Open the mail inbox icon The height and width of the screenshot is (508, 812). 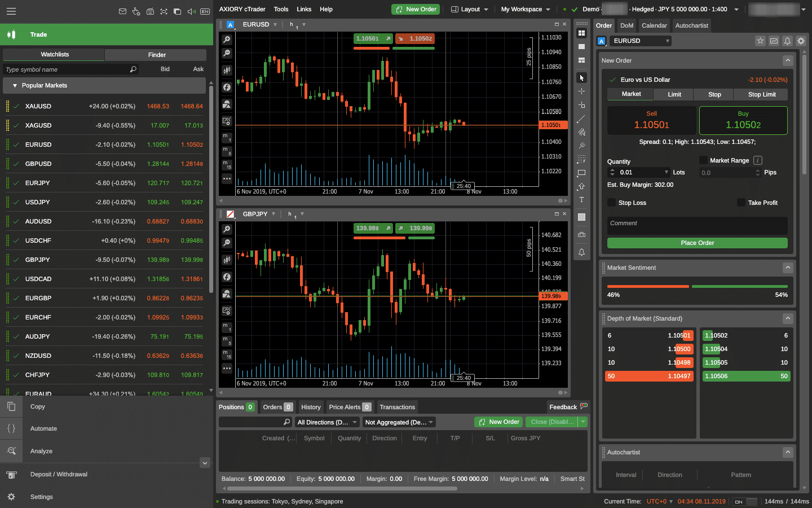[122, 11]
